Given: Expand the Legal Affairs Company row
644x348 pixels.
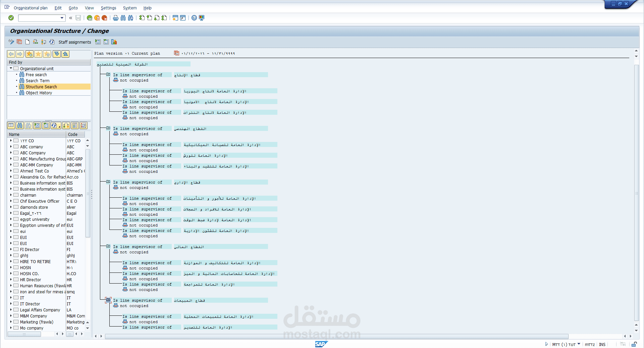Looking at the screenshot, I should pyautogui.click(x=11, y=310).
